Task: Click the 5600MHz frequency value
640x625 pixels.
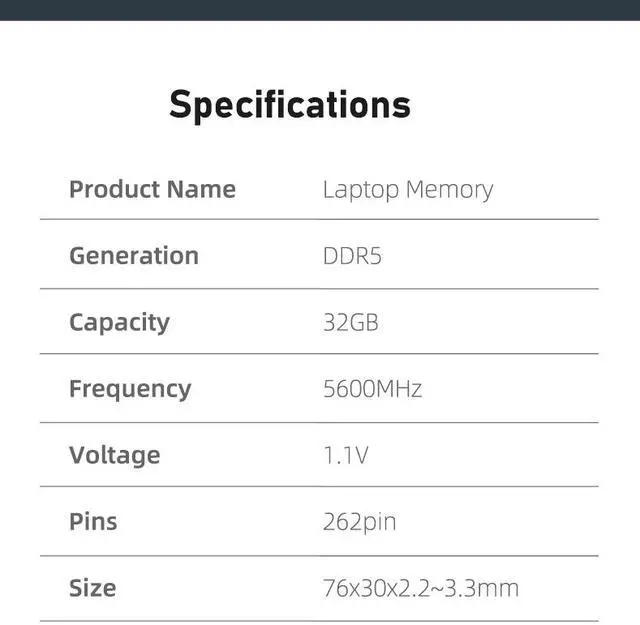Action: click(372, 388)
